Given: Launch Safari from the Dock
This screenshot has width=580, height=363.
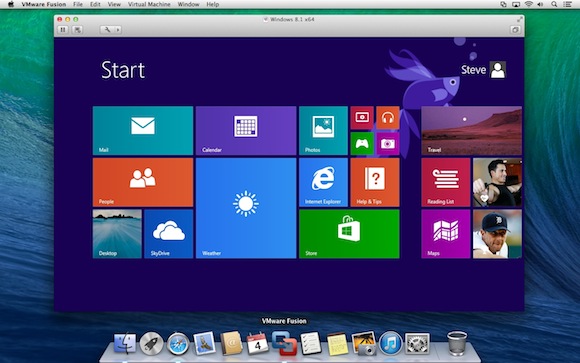Looking at the screenshot, I should click(x=178, y=343).
